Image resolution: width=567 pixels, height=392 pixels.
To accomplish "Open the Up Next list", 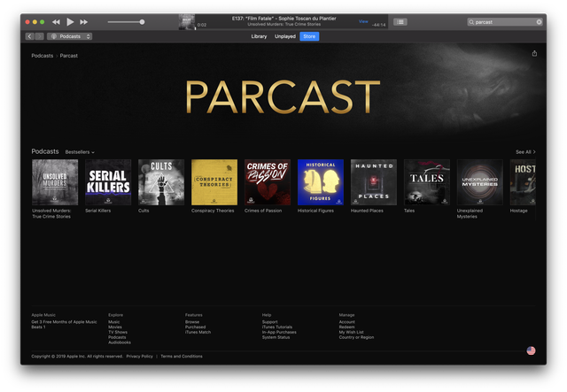I will coord(400,21).
